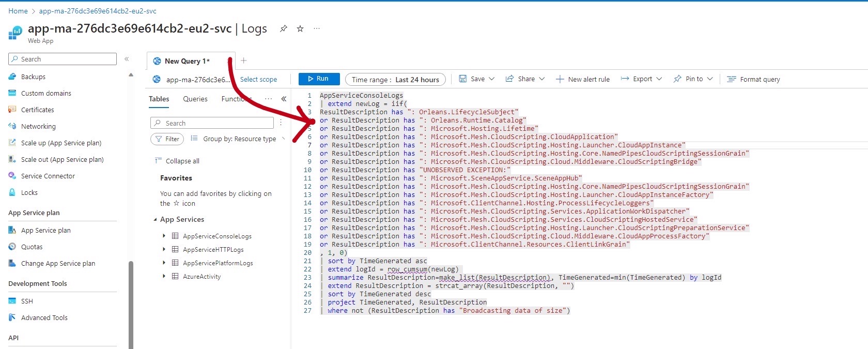868x349 pixels.
Task: Click the sidebar Search field
Action: click(63, 59)
